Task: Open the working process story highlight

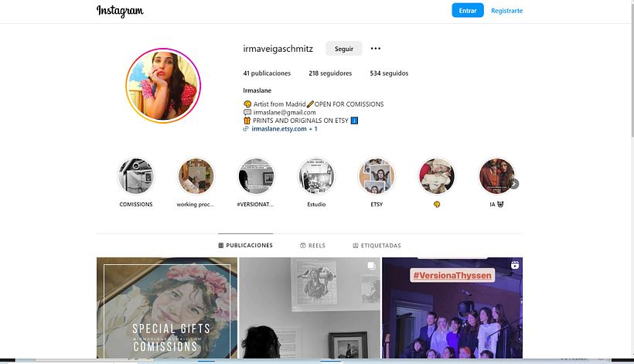Action: (x=196, y=176)
